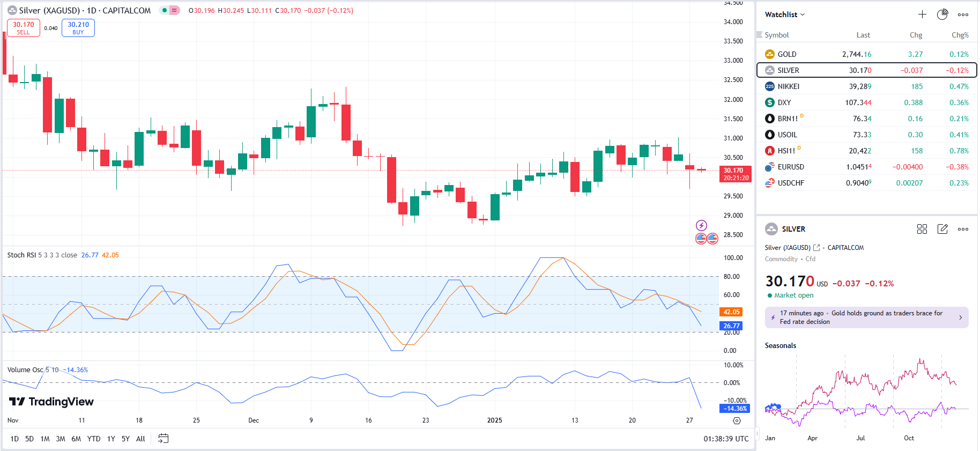
Task: Switch to the YTD time range
Action: 94,439
